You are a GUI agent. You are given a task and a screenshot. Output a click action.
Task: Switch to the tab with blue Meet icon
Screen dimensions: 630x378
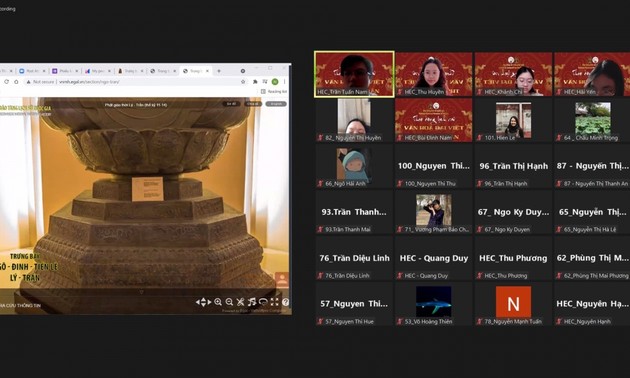[32, 71]
